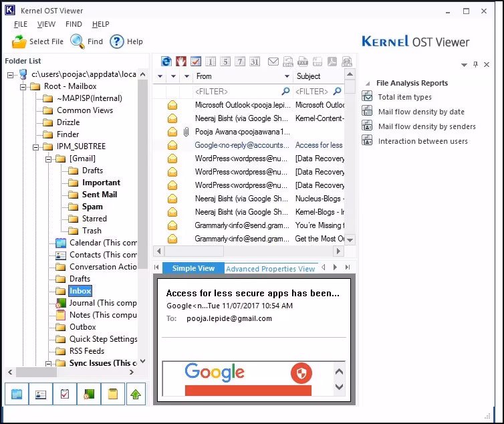Collapse the File Analysis Reports section triangle
Screen dimensions: 504x424
tap(368, 84)
